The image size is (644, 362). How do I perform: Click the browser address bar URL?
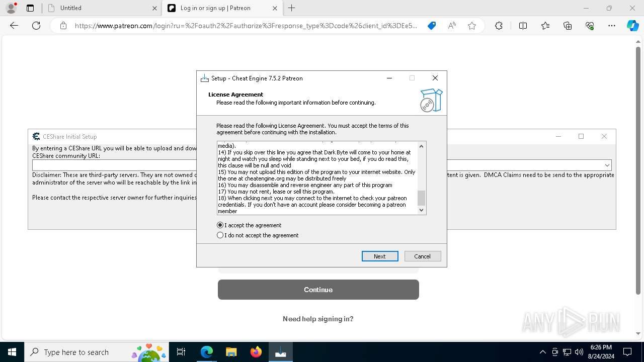point(246,26)
